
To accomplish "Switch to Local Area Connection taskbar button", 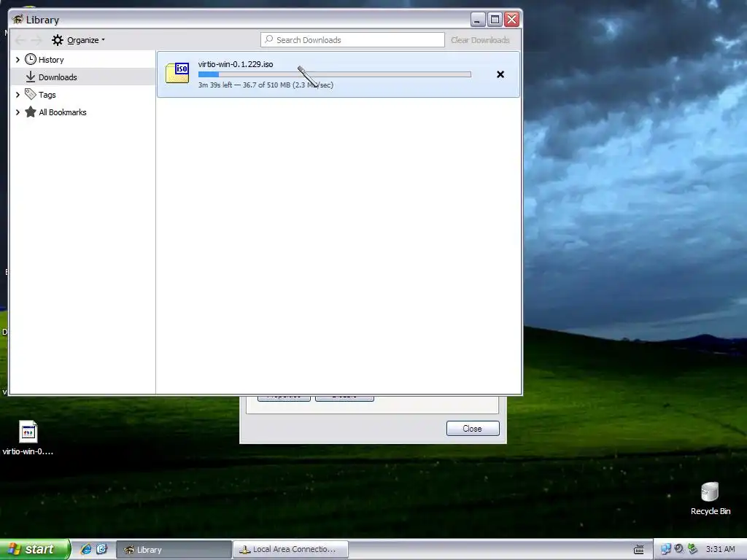I will 290,550.
